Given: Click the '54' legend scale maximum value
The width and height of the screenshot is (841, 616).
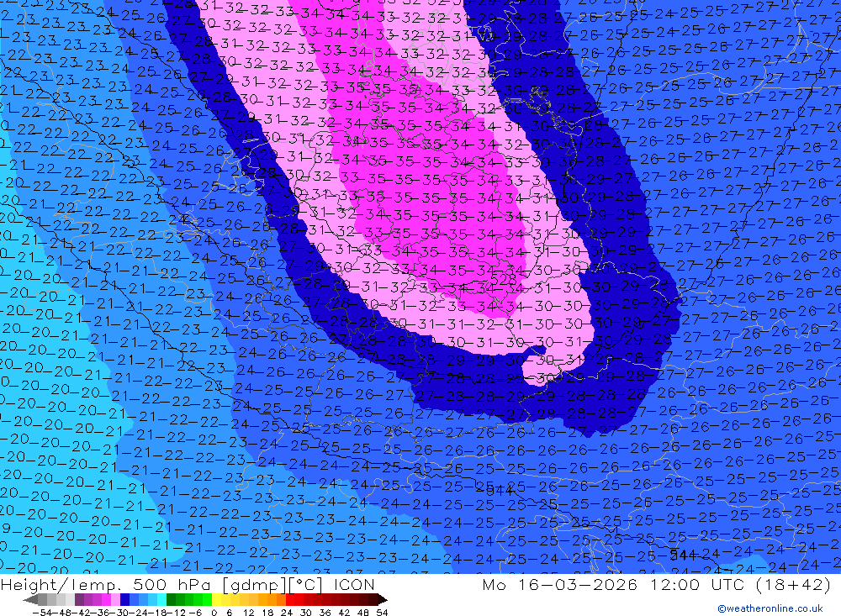Looking at the screenshot, I should (x=381, y=613).
